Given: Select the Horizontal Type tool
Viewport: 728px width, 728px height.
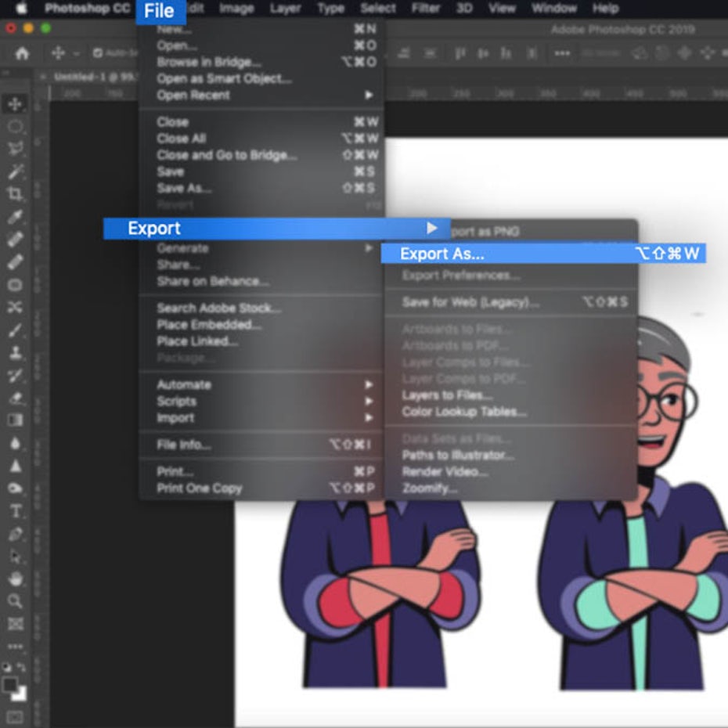Looking at the screenshot, I should 15,511.
